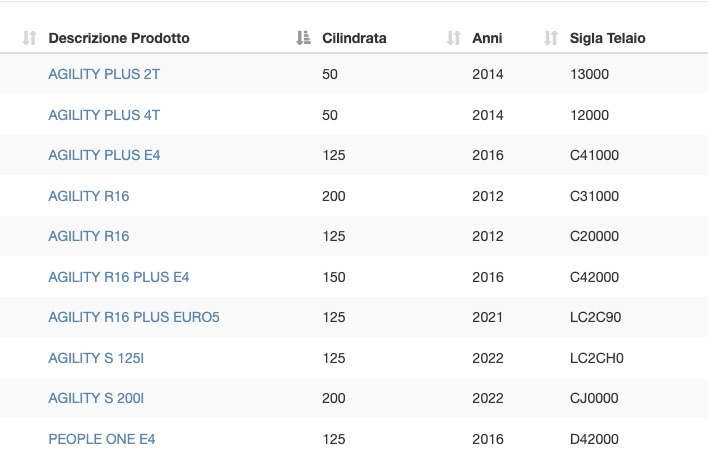This screenshot has width=708, height=465.
Task: Click cilindrata 150 value
Action: click(x=334, y=277)
